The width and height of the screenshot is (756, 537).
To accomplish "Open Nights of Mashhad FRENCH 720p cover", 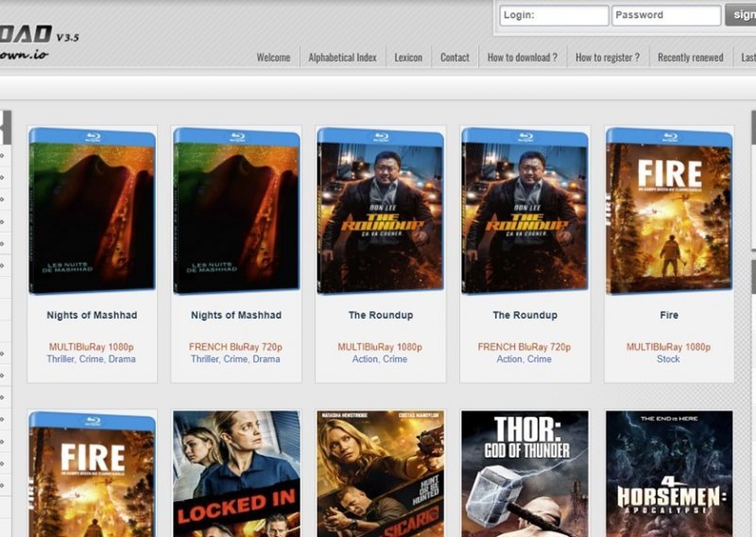I will [x=236, y=211].
